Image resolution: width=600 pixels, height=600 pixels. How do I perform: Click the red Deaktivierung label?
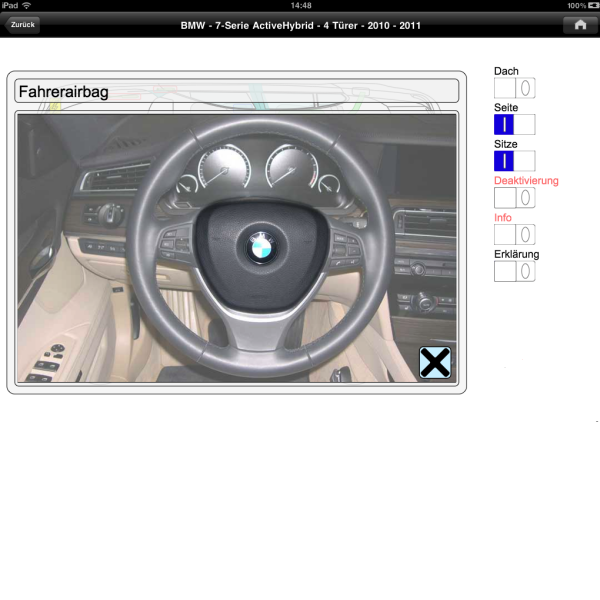(526, 181)
